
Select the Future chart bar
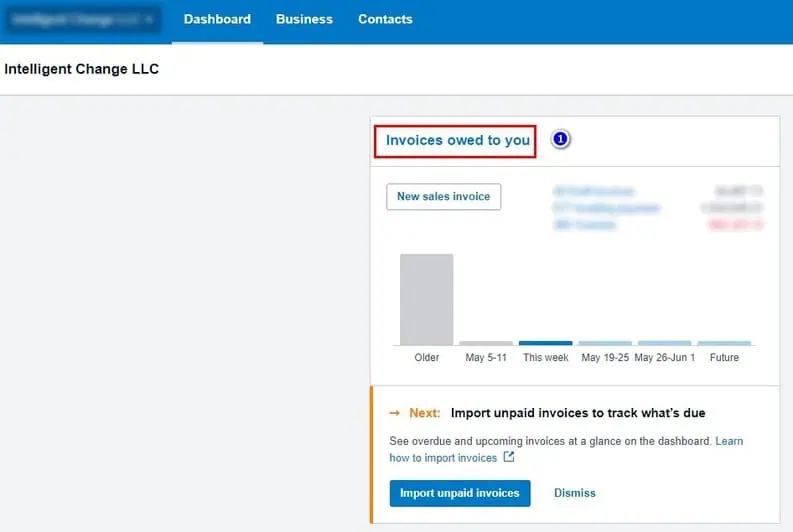[724, 343]
